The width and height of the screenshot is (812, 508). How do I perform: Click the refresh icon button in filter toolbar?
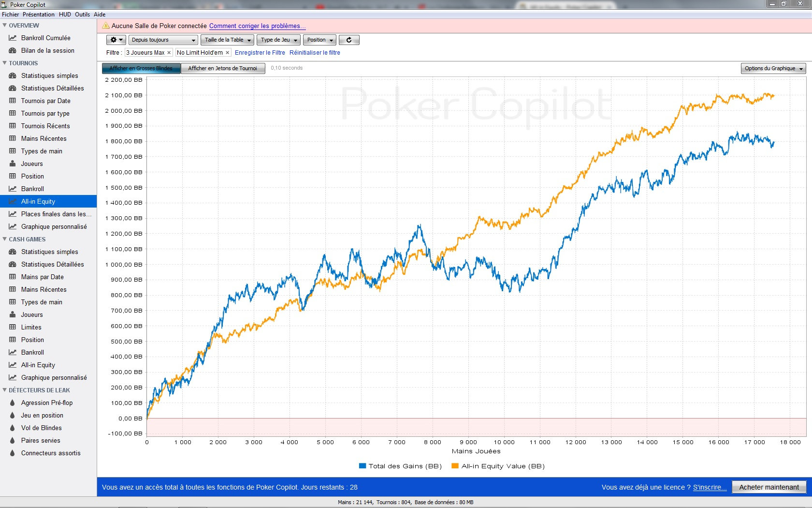349,40
